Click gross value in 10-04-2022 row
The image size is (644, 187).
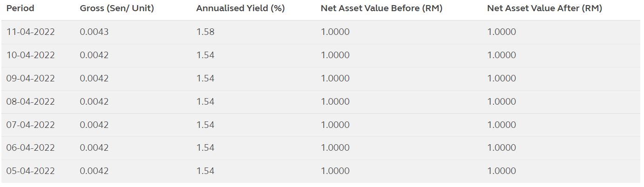pos(94,55)
